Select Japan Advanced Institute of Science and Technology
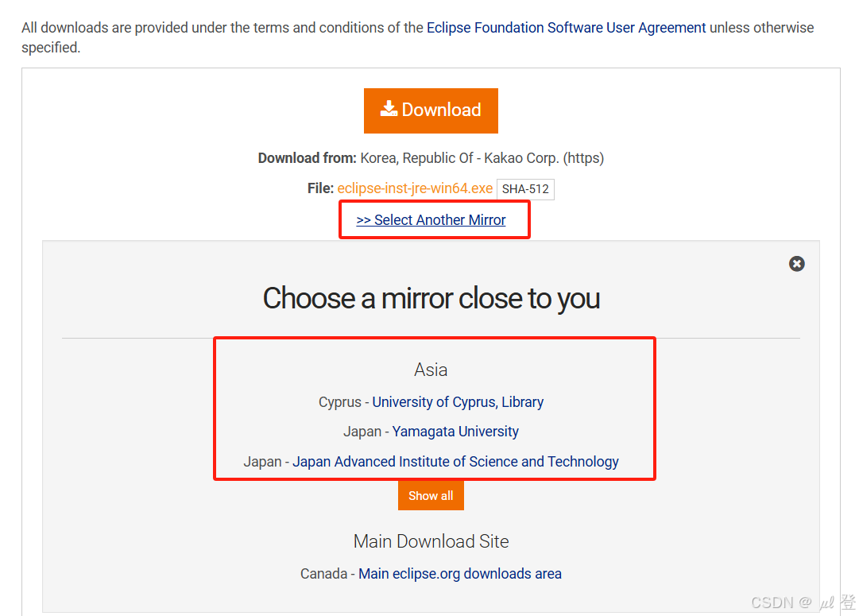 [456, 461]
